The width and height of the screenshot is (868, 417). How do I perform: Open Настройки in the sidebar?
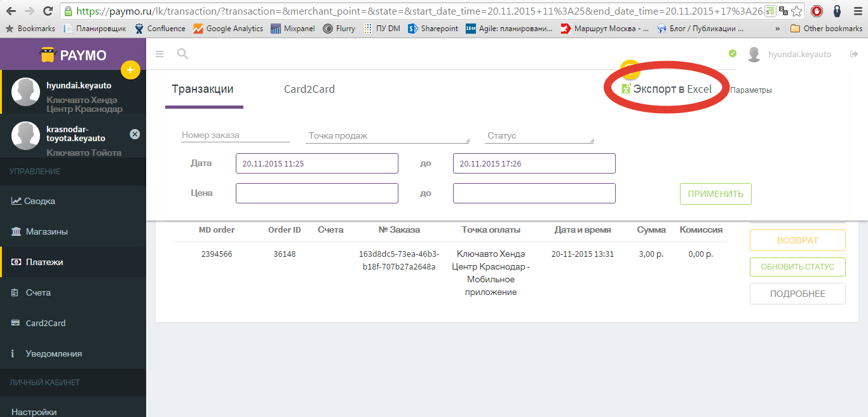click(x=73, y=411)
